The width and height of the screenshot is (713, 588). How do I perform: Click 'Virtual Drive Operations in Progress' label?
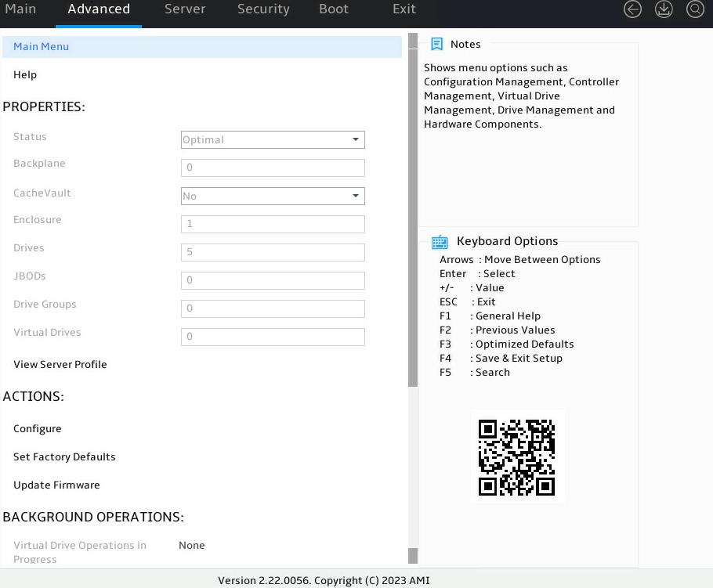click(x=80, y=552)
